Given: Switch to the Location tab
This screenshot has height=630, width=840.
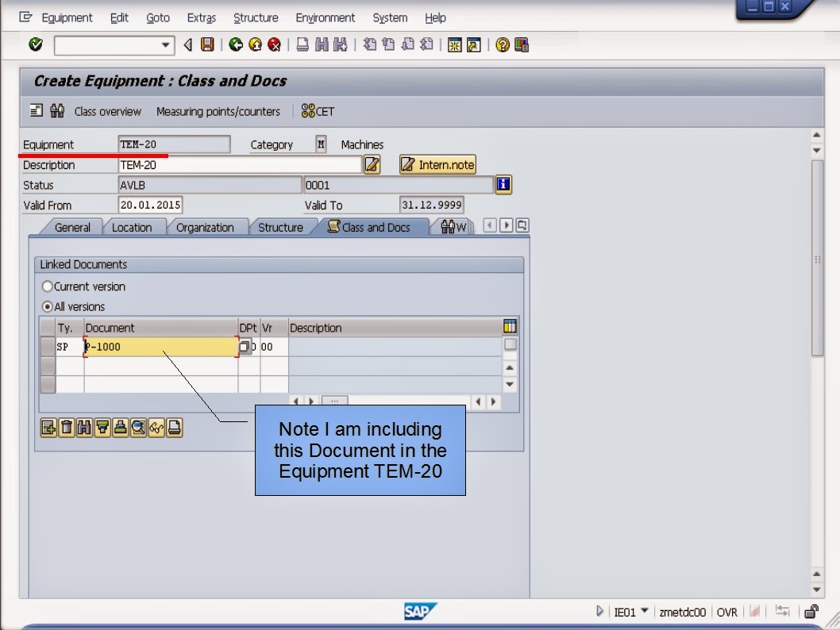Looking at the screenshot, I should (133, 227).
